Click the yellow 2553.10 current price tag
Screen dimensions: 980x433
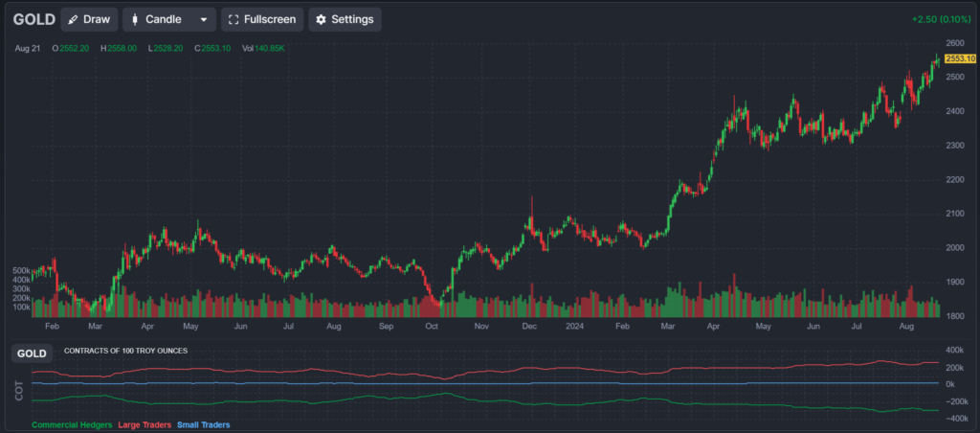960,59
